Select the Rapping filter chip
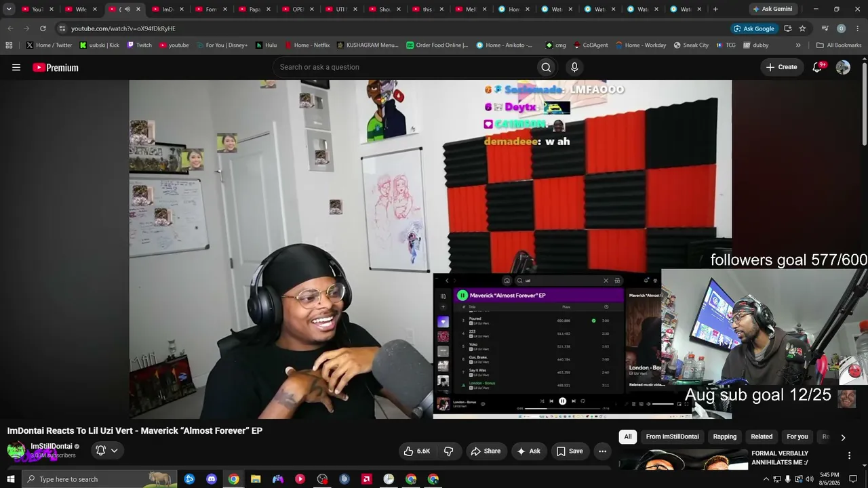 (x=725, y=437)
